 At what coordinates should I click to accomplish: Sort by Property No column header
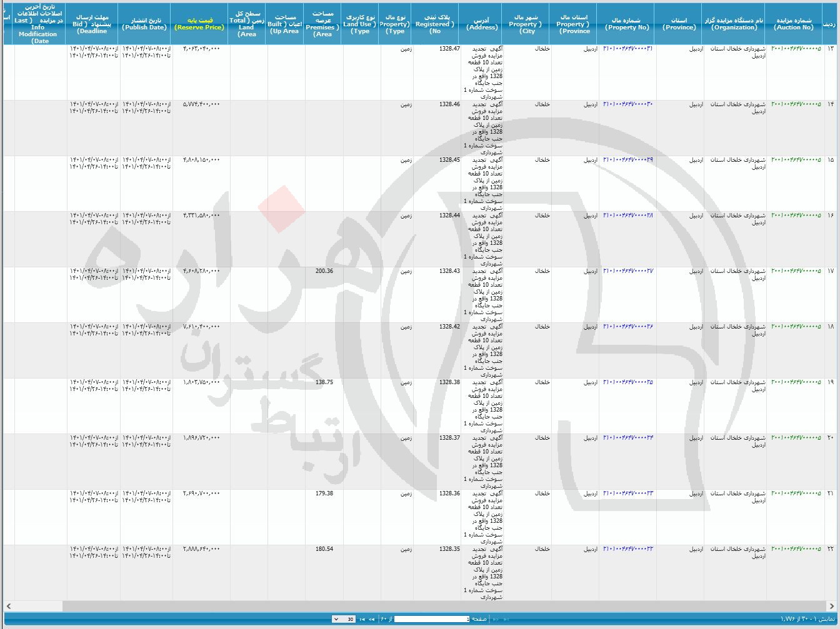[x=627, y=23]
